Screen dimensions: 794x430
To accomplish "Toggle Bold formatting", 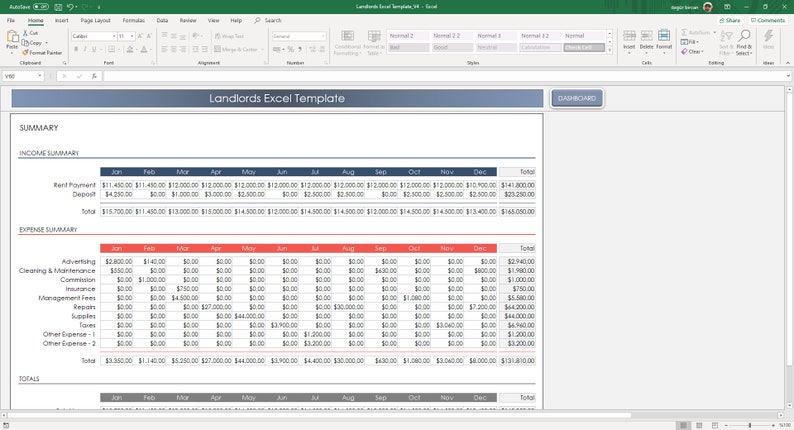I will pyautogui.click(x=76, y=49).
